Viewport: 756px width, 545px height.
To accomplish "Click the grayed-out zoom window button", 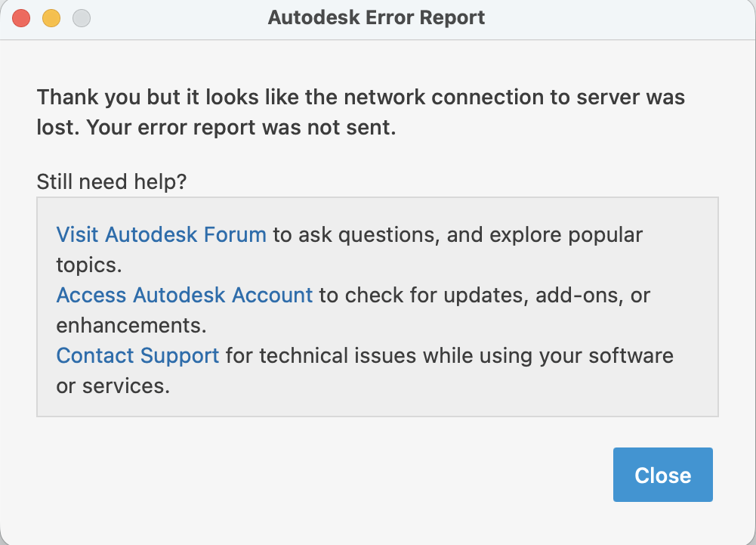I will pyautogui.click(x=81, y=17).
